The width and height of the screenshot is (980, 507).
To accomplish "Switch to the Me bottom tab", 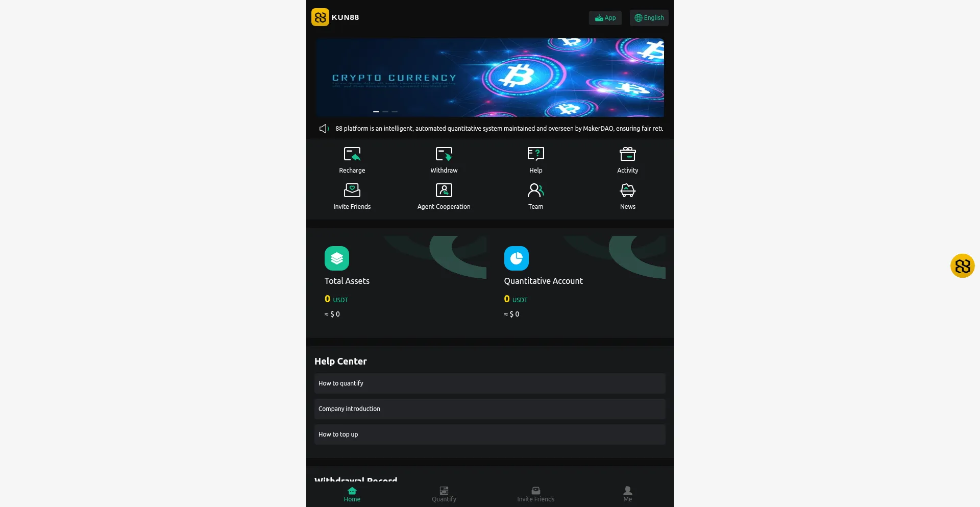I will [x=628, y=494].
